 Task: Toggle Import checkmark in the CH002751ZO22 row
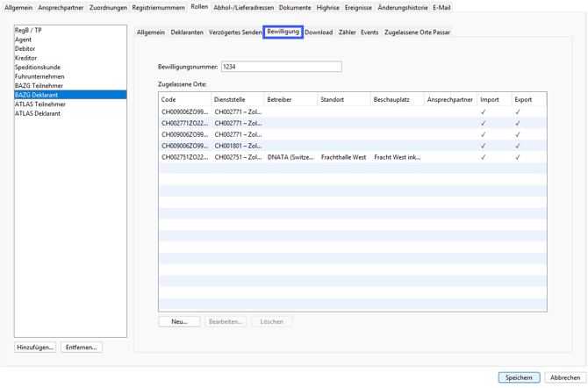click(483, 157)
